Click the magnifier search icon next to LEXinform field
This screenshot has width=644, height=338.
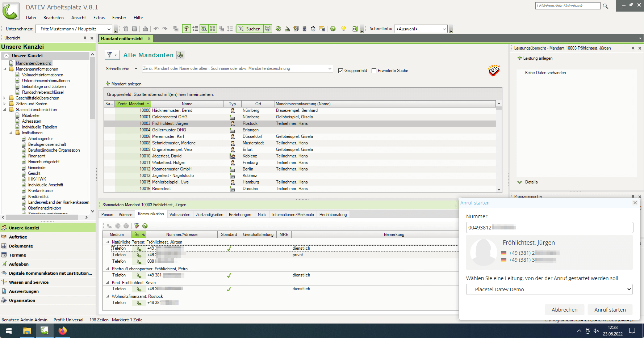pyautogui.click(x=605, y=6)
